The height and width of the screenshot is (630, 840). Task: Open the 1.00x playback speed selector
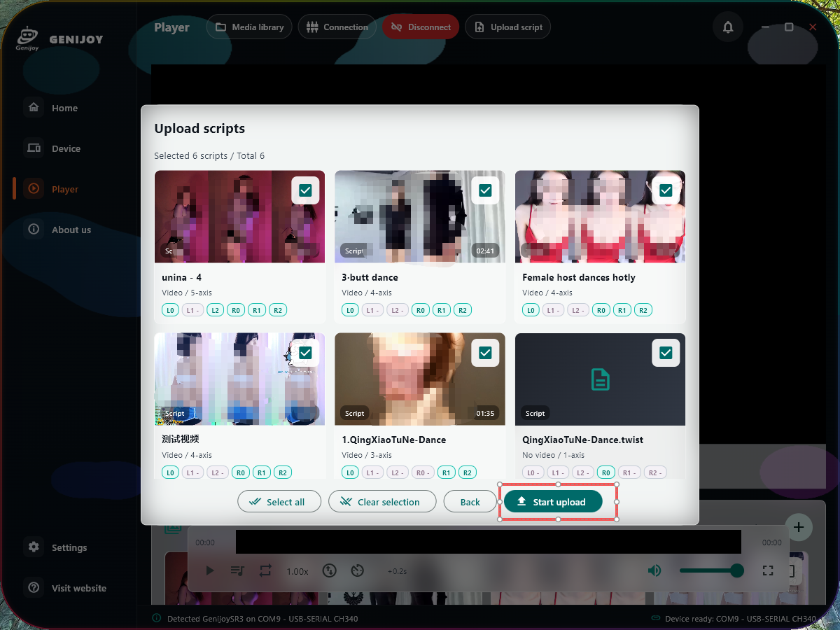point(297,571)
